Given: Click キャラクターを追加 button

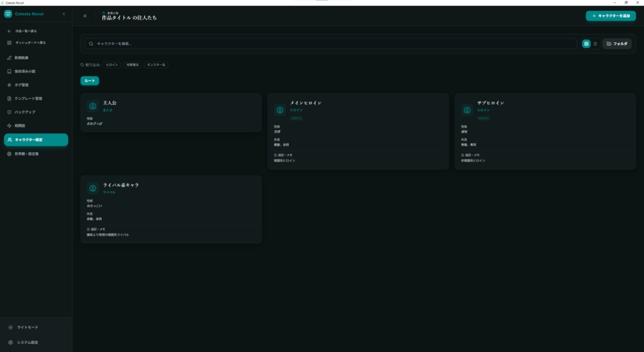Looking at the screenshot, I should 611,16.
